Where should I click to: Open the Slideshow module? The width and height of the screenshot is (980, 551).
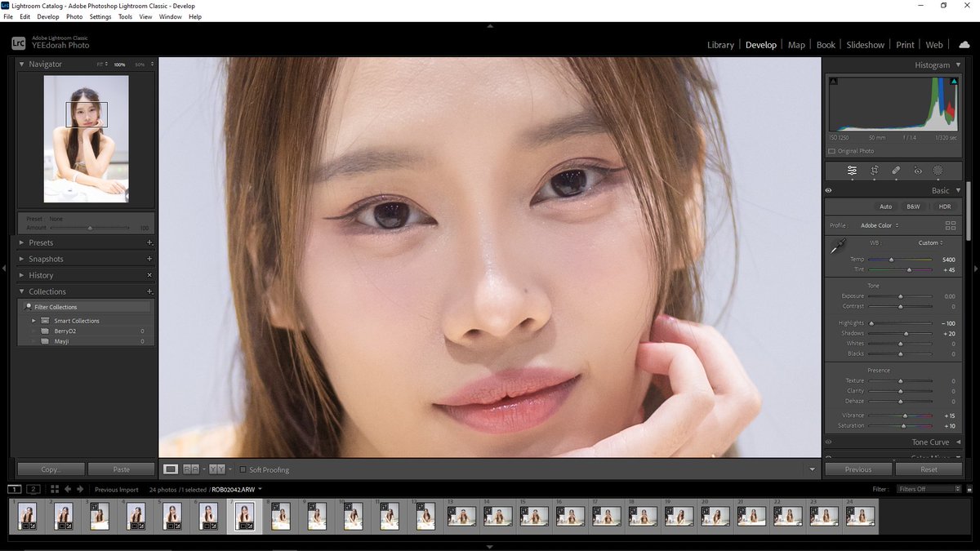866,45
